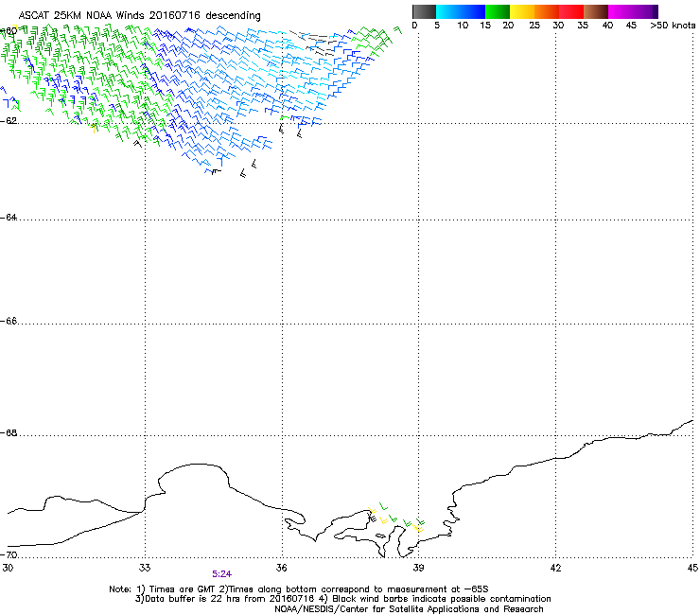Click the latitude label -62
The image size is (700, 615).
click(x=9, y=121)
